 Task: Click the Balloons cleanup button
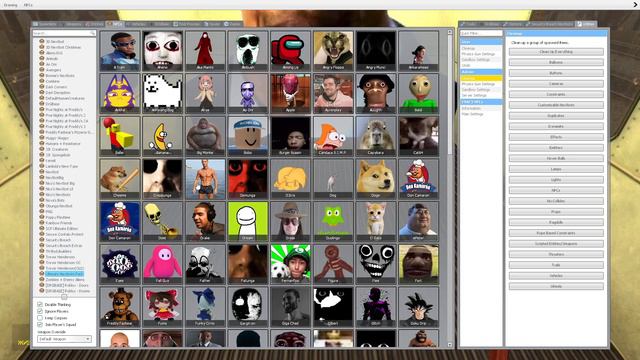(x=556, y=62)
